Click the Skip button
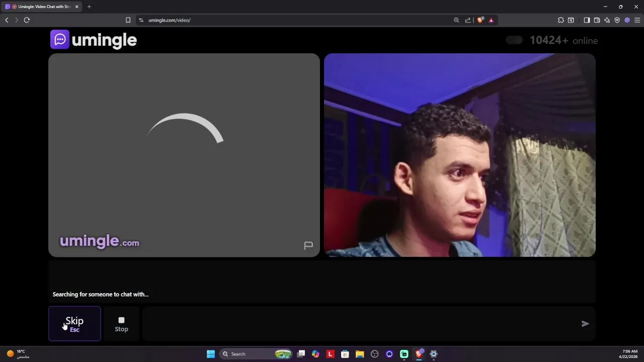Image resolution: width=644 pixels, height=362 pixels. point(74,324)
